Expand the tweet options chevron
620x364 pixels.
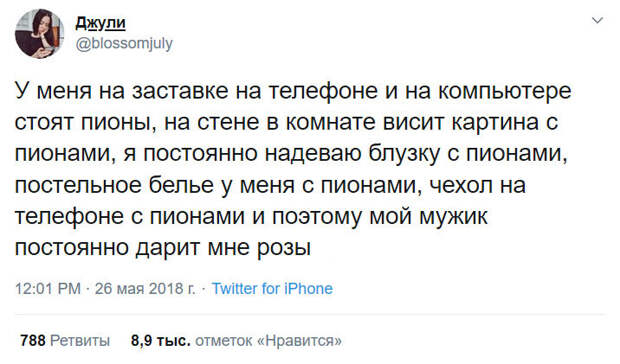point(597,20)
